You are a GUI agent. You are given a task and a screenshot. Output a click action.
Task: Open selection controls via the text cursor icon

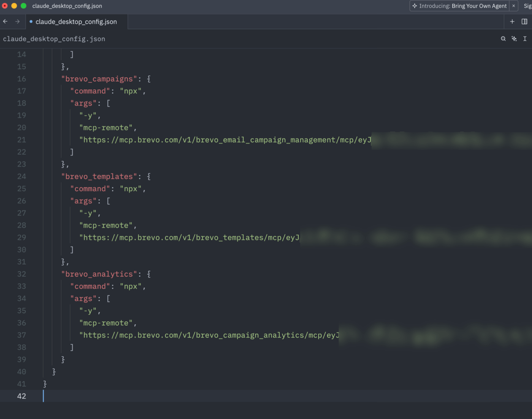click(525, 39)
